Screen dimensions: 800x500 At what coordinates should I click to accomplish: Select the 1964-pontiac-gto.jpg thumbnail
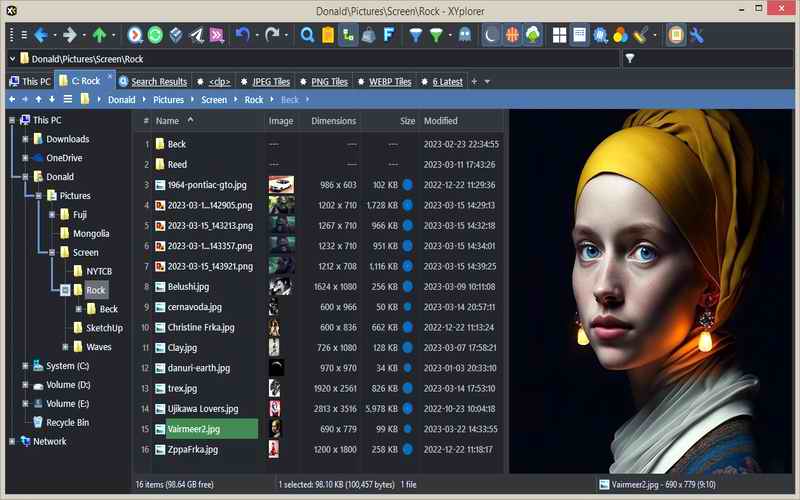pyautogui.click(x=281, y=185)
